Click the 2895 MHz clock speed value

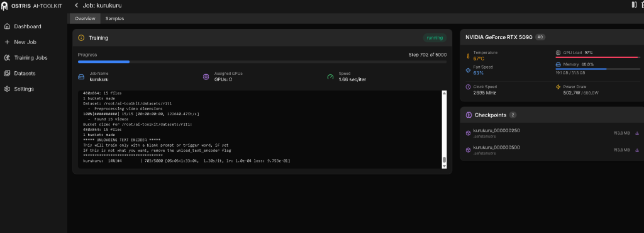pyautogui.click(x=485, y=93)
